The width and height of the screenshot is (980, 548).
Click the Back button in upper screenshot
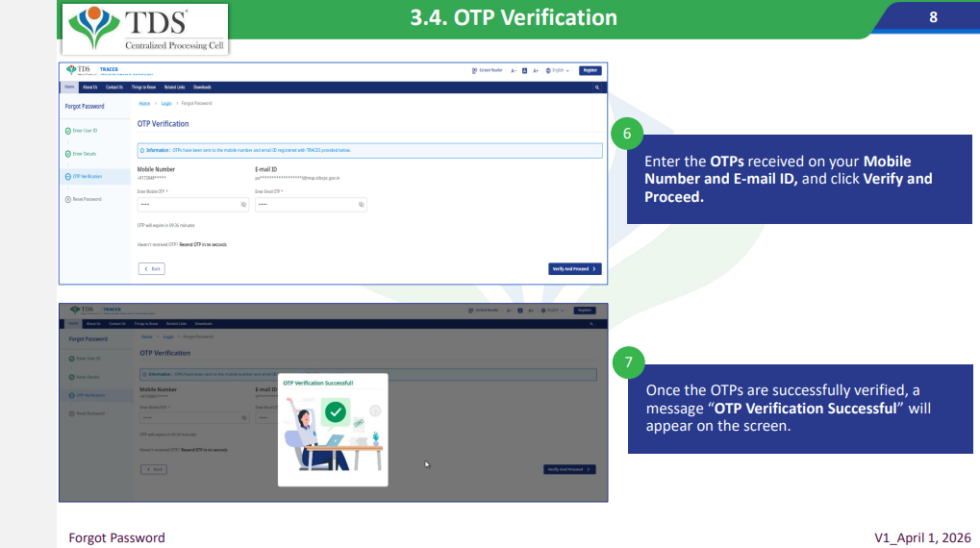point(152,269)
